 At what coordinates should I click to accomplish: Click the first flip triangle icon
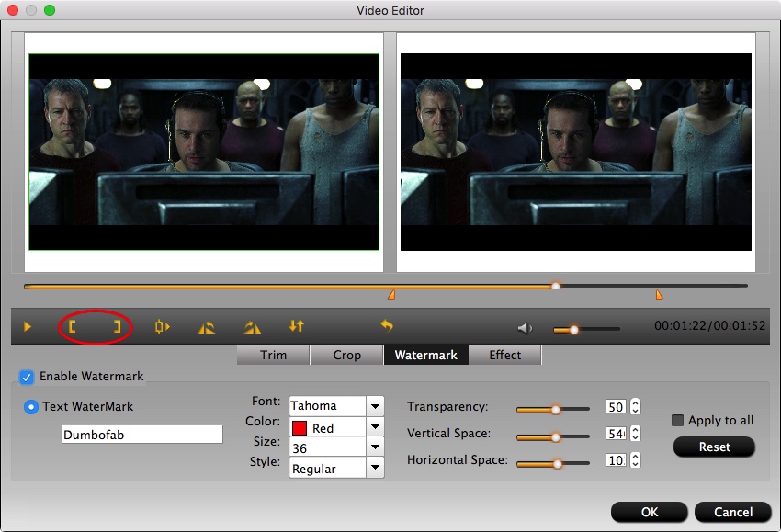tap(207, 326)
